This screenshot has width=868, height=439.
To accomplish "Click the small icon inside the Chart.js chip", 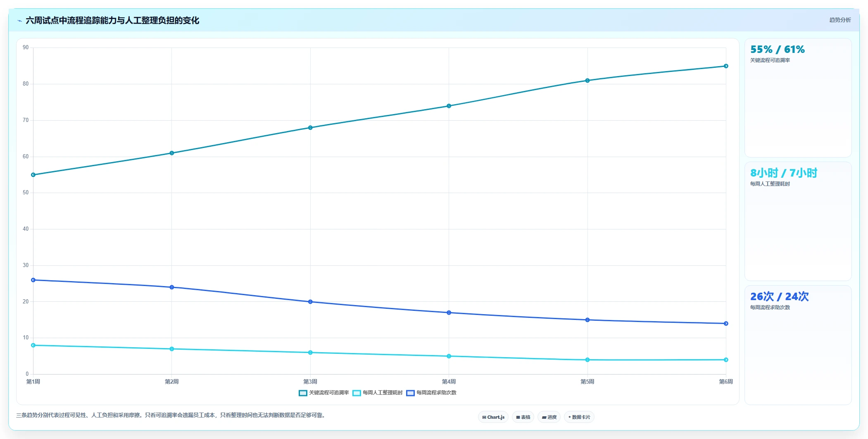I will click(484, 418).
